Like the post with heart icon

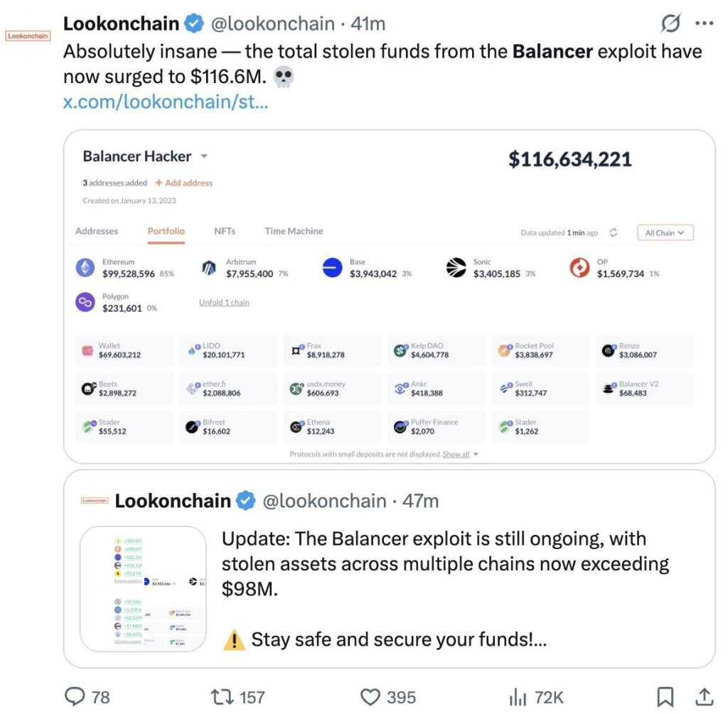[x=370, y=696]
